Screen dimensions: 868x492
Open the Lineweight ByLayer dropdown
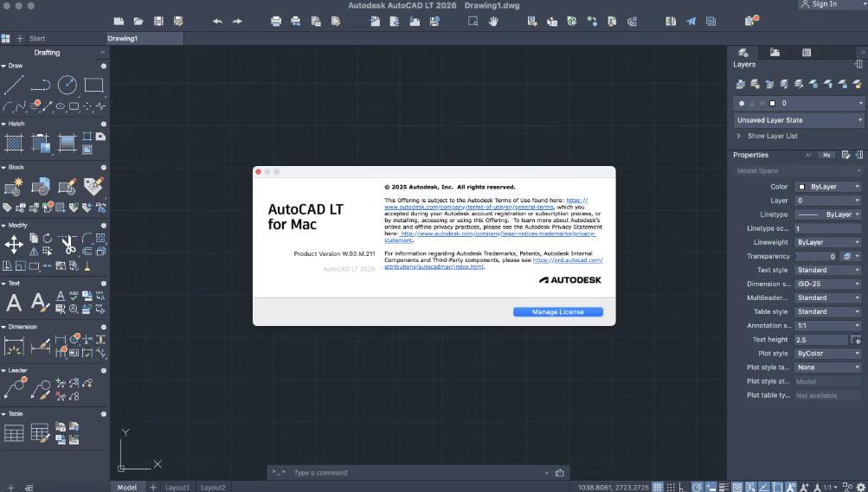(x=828, y=242)
